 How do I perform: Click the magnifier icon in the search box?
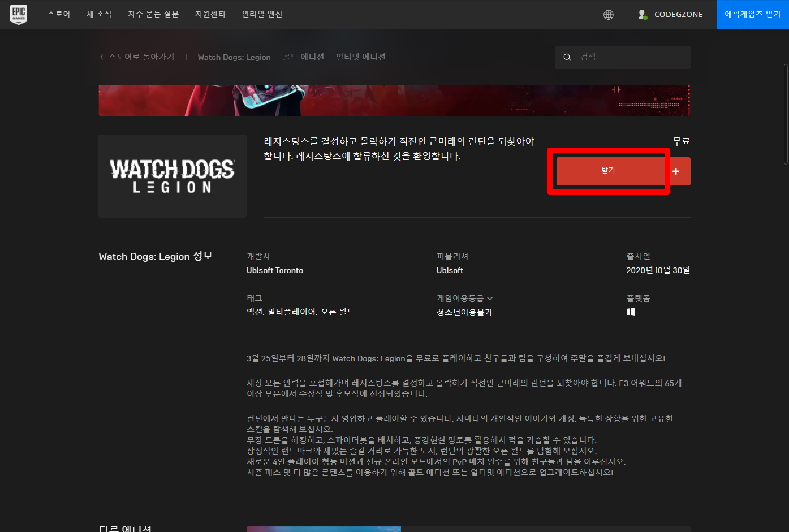point(567,57)
